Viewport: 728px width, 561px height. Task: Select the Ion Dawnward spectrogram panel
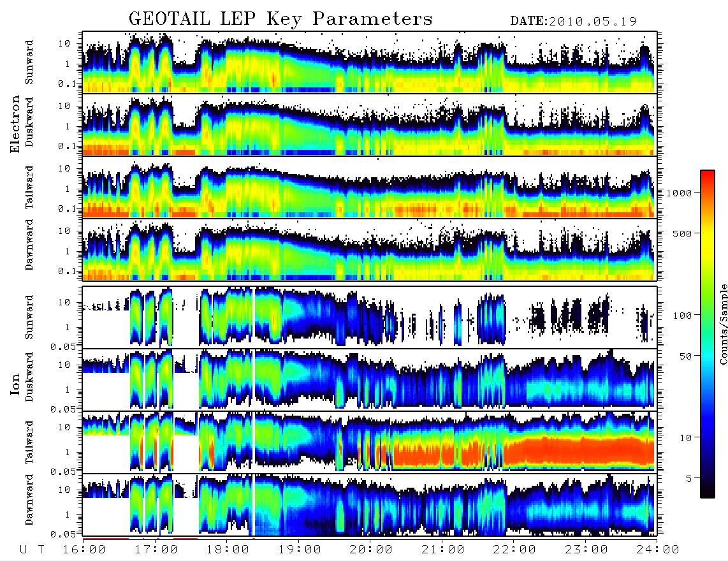pos(370,505)
